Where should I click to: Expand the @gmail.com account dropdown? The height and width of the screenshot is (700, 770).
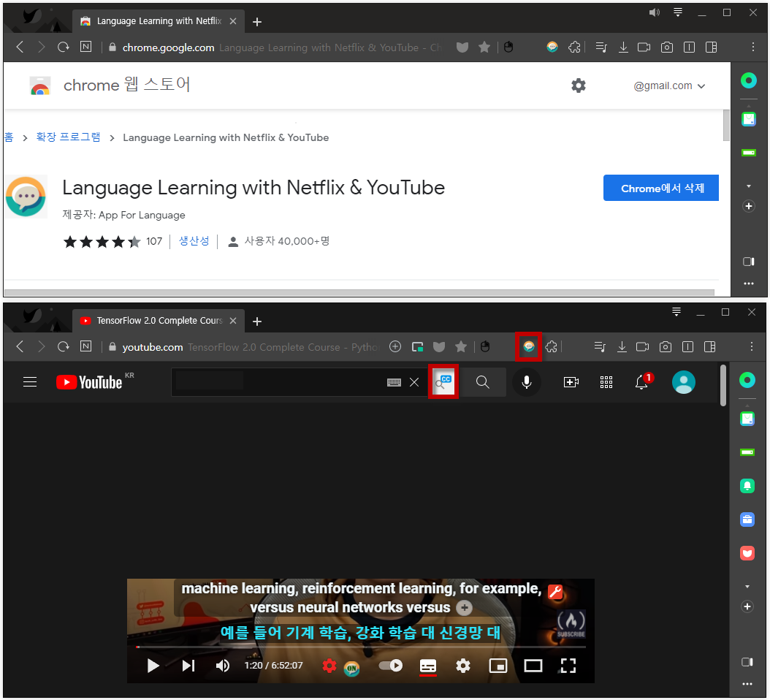pos(669,86)
